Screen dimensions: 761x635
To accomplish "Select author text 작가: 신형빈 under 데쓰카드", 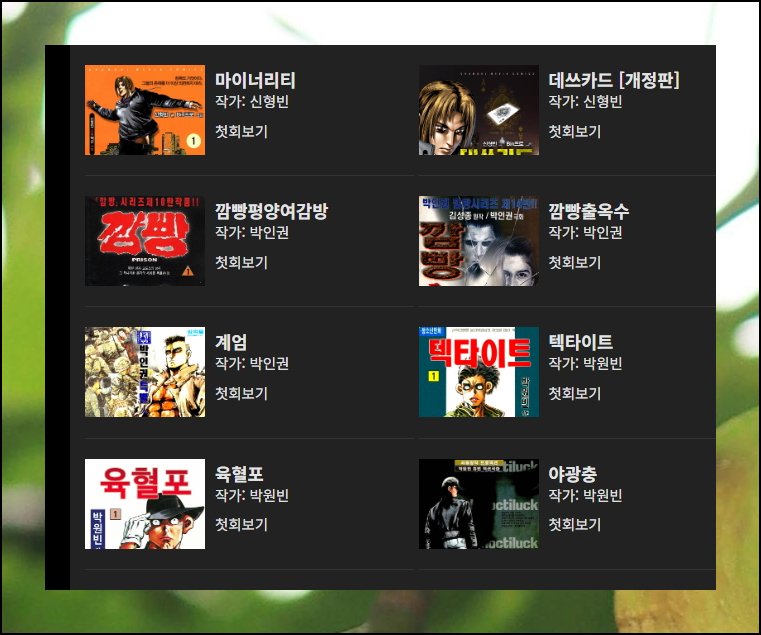I will click(x=585, y=102).
